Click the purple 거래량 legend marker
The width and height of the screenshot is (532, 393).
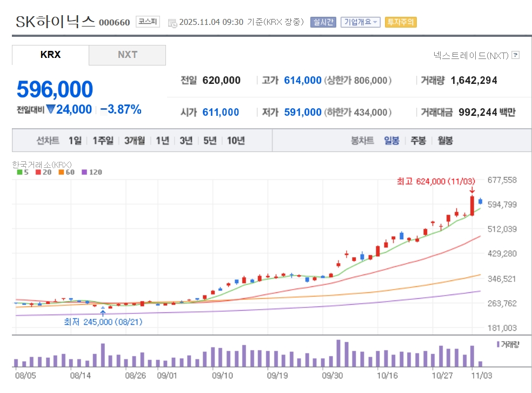click(498, 344)
